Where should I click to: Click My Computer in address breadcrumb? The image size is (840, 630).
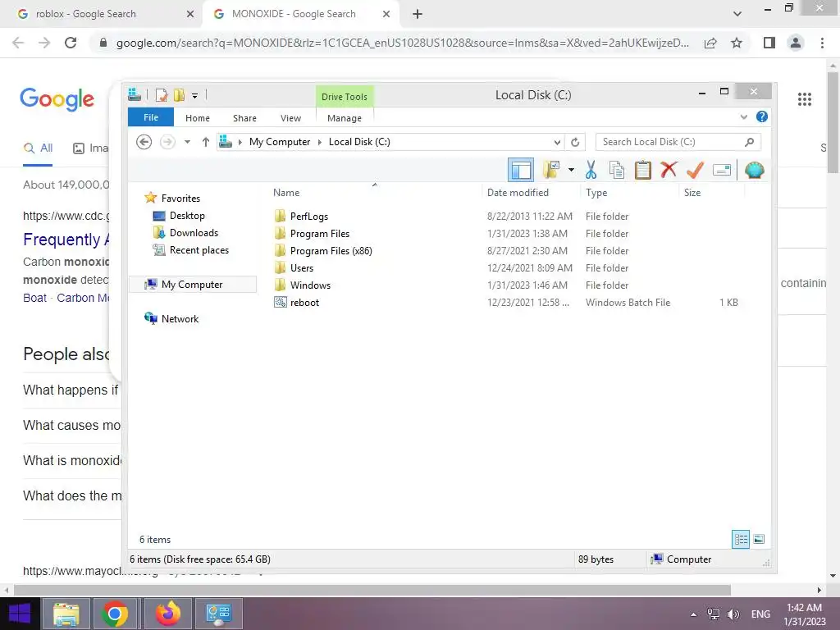(x=280, y=142)
